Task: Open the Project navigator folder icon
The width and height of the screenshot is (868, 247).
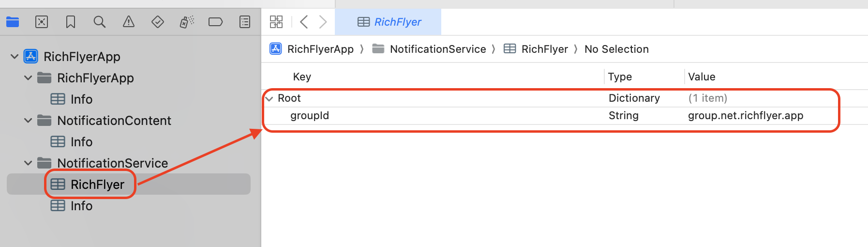Action: [13, 22]
